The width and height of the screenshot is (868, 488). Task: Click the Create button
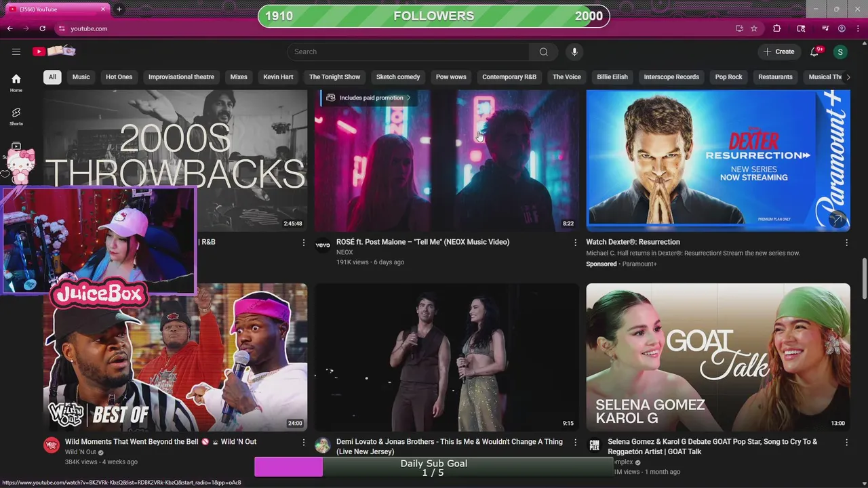tap(778, 52)
